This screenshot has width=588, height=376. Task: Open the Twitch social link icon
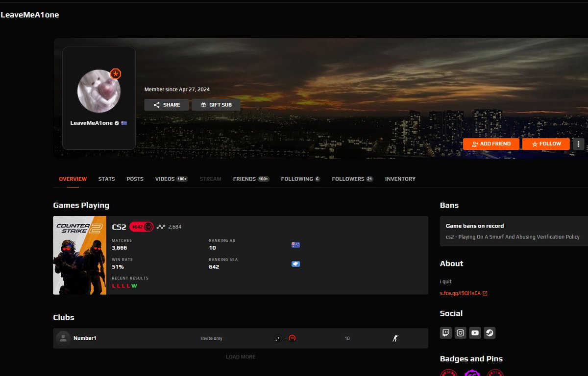[x=446, y=333]
